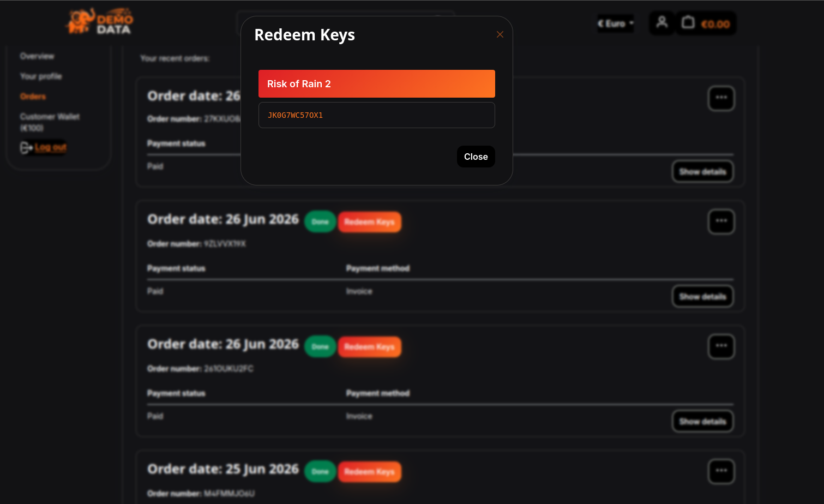This screenshot has width=824, height=504.
Task: Open Your profile in the sidebar
Action: pyautogui.click(x=41, y=76)
